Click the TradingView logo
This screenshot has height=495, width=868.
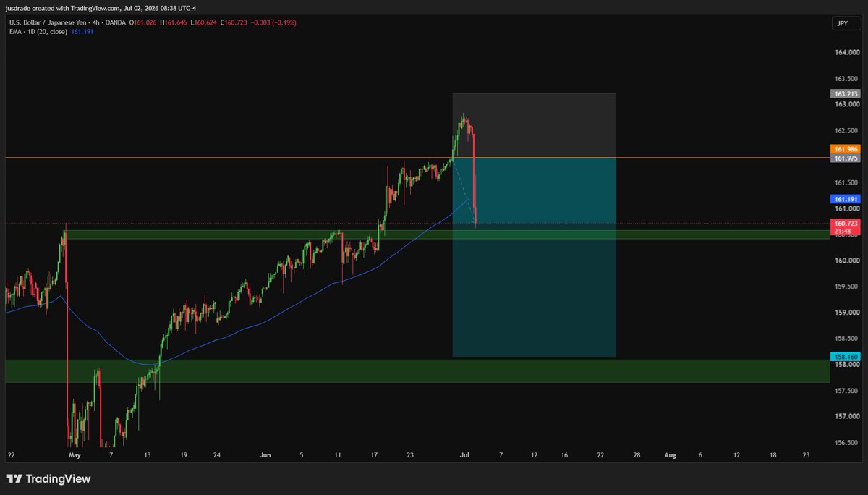(x=48, y=478)
